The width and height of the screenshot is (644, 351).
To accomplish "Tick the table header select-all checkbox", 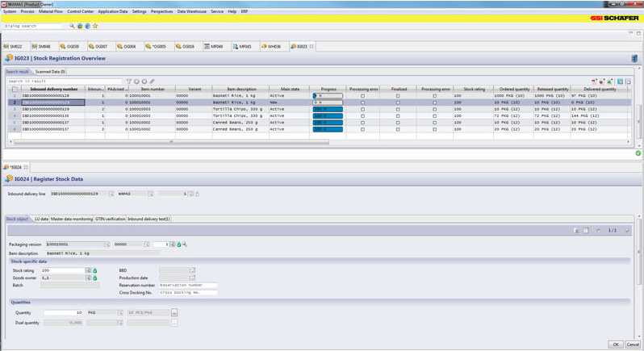I will coord(15,90).
